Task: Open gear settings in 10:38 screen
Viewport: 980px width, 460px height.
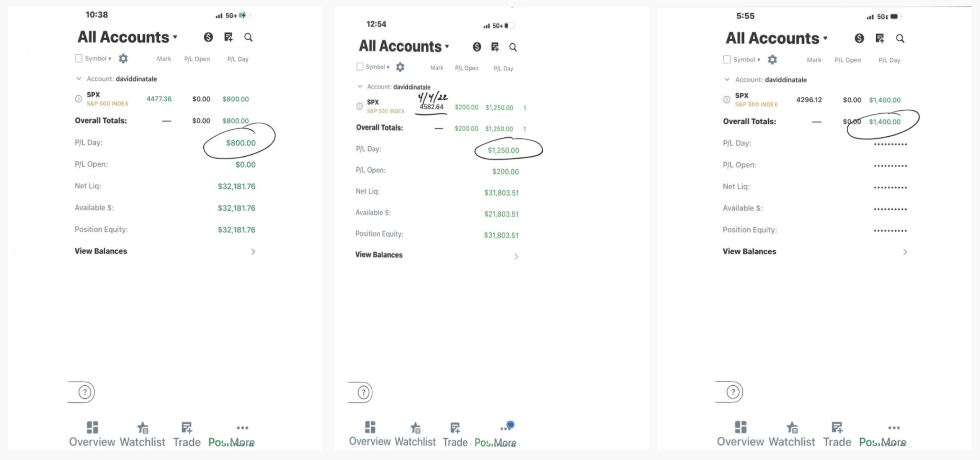Action: tap(123, 59)
